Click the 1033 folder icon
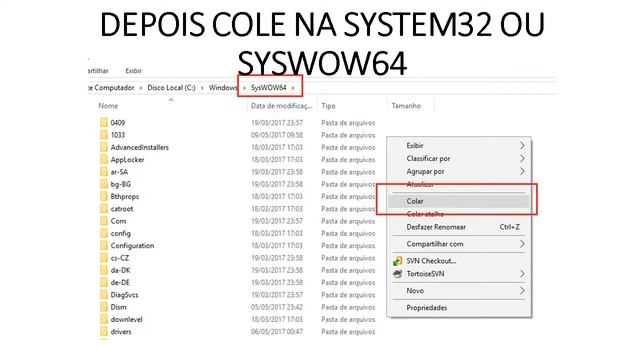 click(x=104, y=135)
